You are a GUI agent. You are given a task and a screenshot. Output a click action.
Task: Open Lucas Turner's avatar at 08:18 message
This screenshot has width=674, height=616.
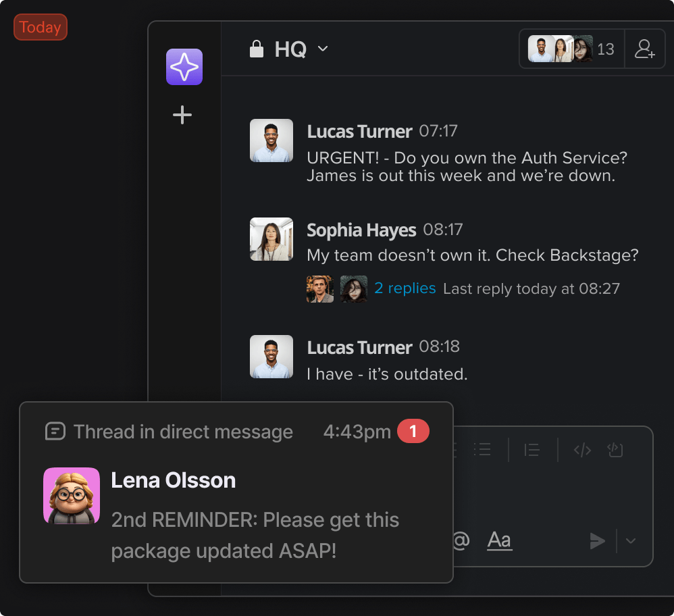click(x=271, y=357)
